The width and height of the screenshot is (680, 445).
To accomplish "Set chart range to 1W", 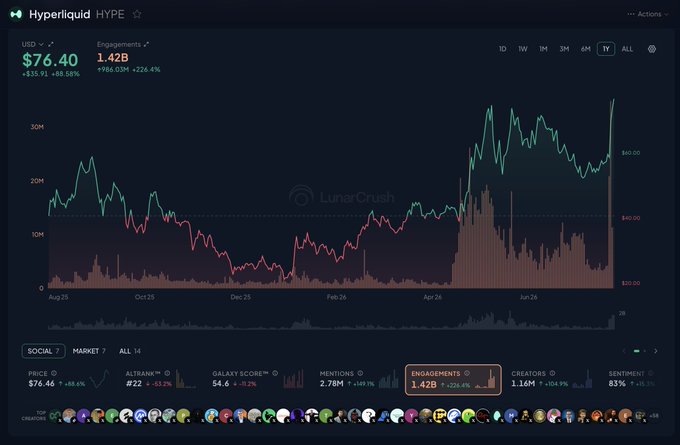I will coord(523,49).
